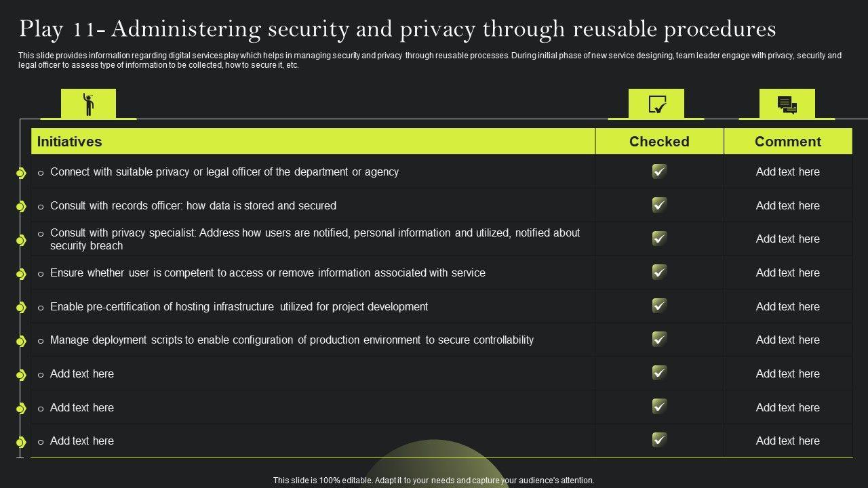The height and width of the screenshot is (488, 868).
Task: Toggle the checkbox for user access competency row
Action: click(x=659, y=272)
